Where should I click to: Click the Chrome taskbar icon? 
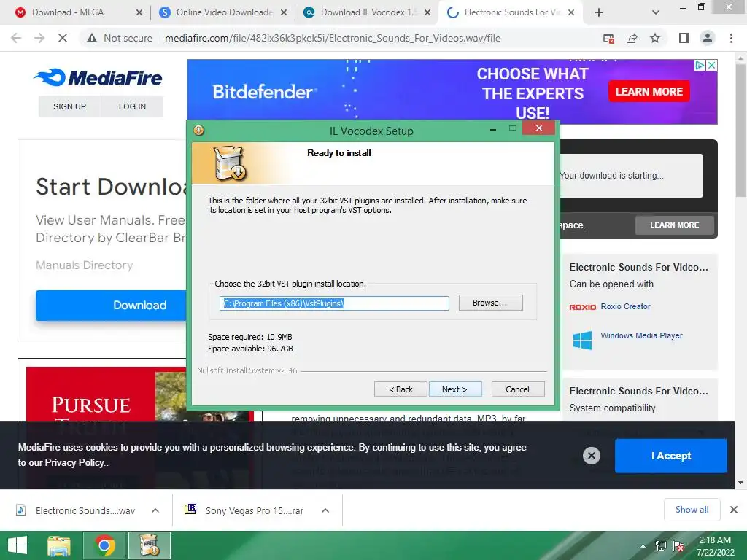point(104,545)
